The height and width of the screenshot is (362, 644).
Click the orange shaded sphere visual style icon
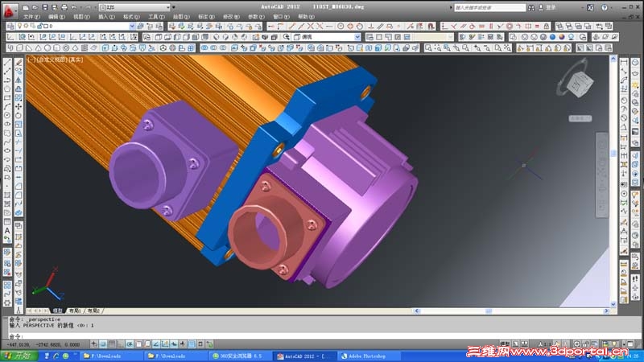point(561,37)
